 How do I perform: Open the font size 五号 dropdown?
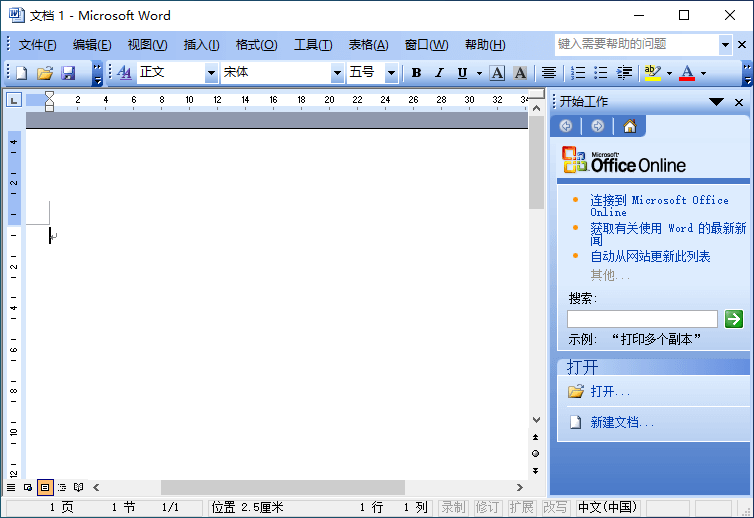(x=391, y=73)
